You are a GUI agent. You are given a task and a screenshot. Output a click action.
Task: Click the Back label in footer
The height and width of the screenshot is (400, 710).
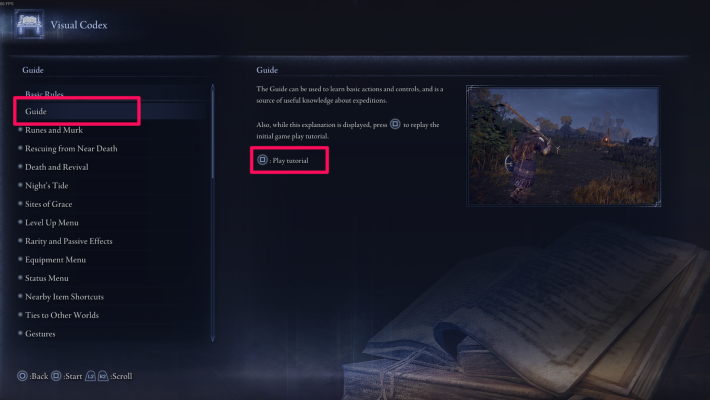tap(39, 376)
